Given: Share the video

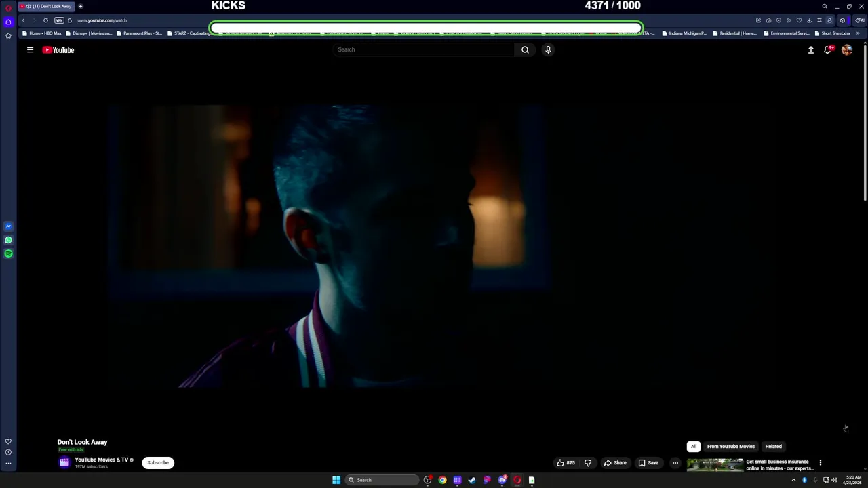Looking at the screenshot, I should (x=615, y=463).
